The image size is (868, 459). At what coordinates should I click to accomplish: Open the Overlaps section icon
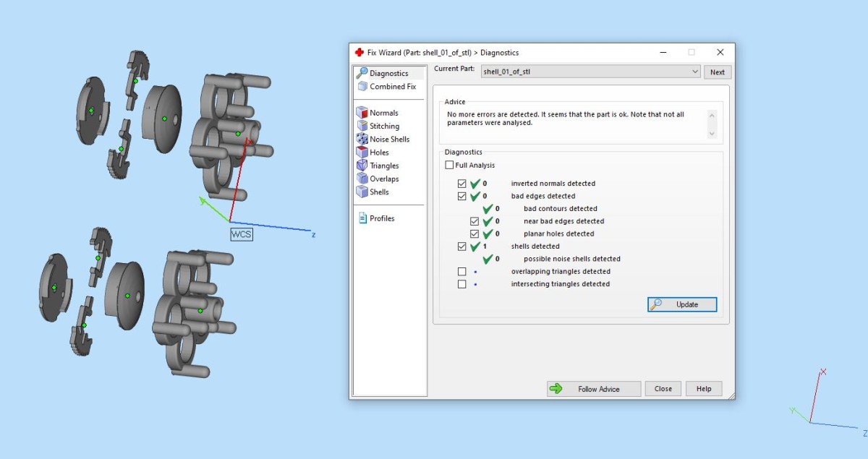(x=362, y=179)
